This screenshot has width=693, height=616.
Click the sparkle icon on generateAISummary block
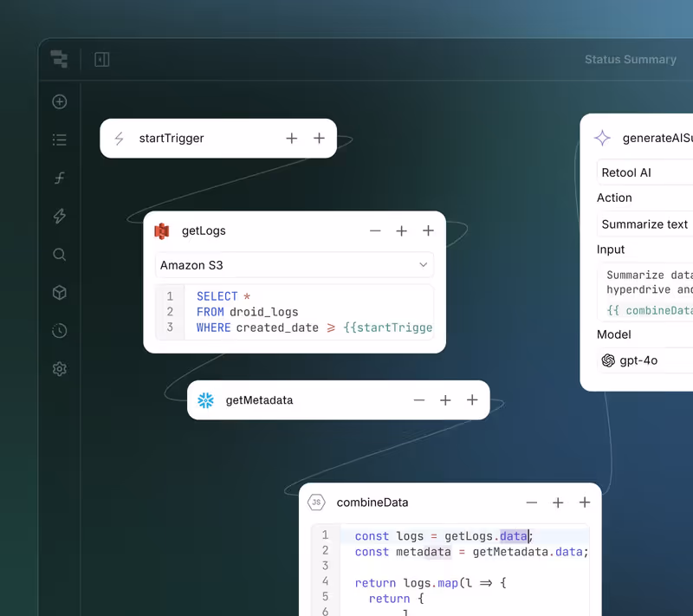[602, 138]
